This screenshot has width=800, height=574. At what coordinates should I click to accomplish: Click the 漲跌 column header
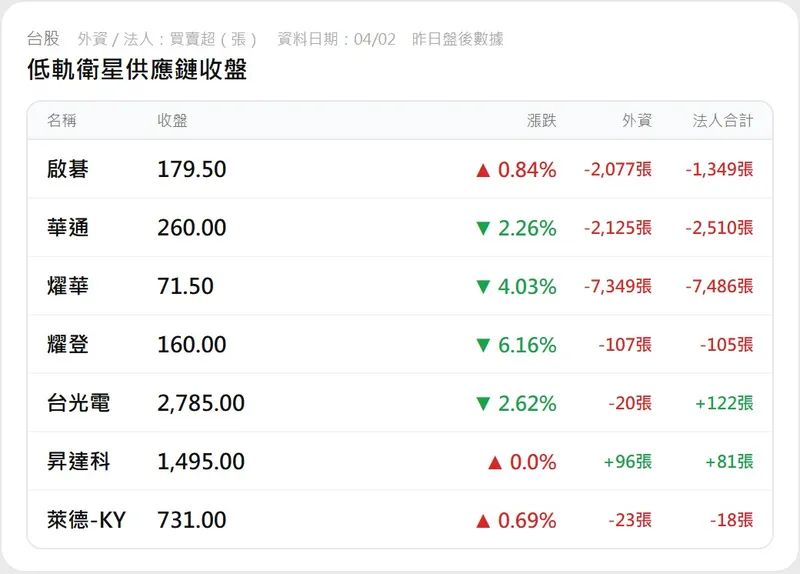coord(541,121)
